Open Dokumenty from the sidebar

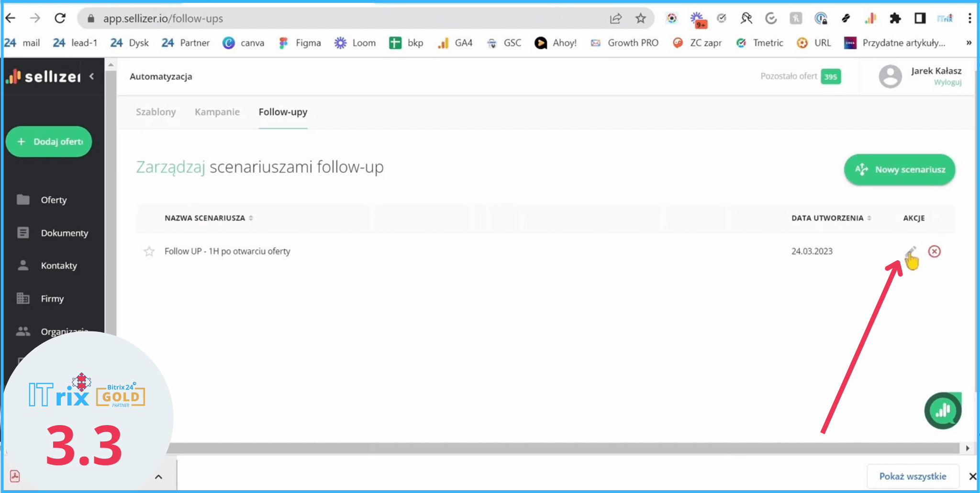point(64,233)
